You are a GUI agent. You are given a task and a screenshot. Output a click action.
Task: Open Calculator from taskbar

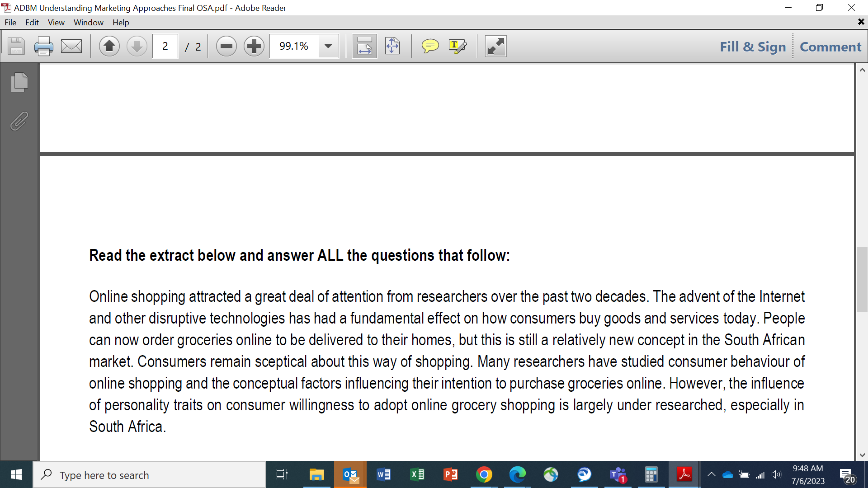coord(651,474)
